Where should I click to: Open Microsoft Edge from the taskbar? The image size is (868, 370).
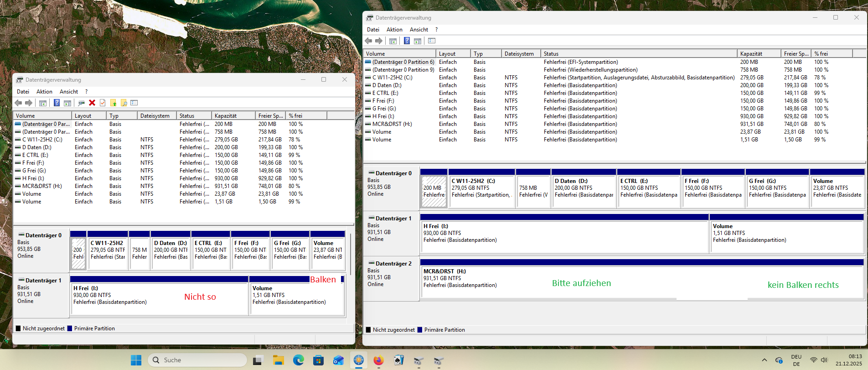click(298, 360)
